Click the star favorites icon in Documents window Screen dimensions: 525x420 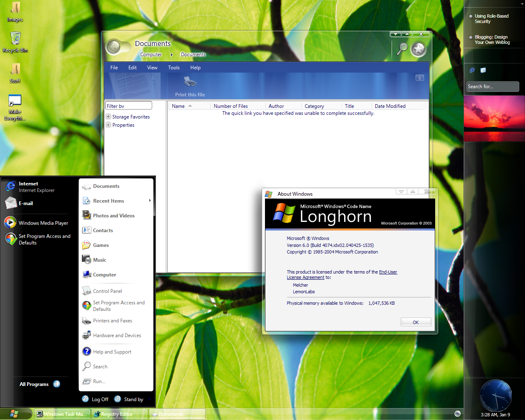[418, 50]
